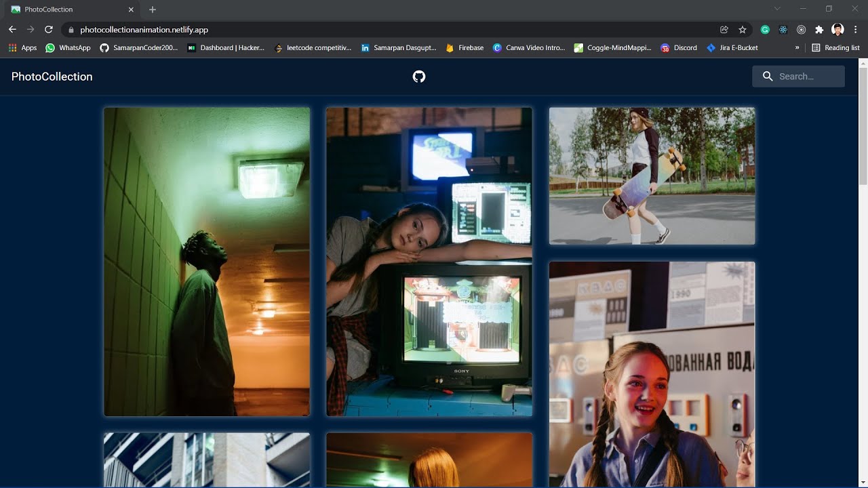Open Canva Video Intro bookmark

(529, 48)
